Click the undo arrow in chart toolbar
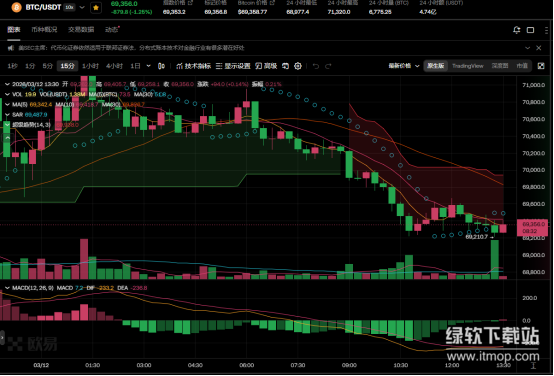Image resolution: width=554 pixels, height=376 pixels. click(316, 66)
